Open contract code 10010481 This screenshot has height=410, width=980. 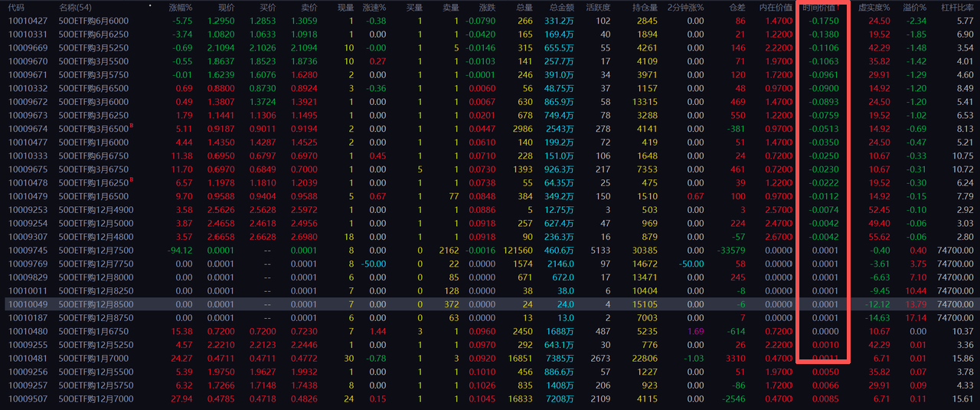click(28, 358)
